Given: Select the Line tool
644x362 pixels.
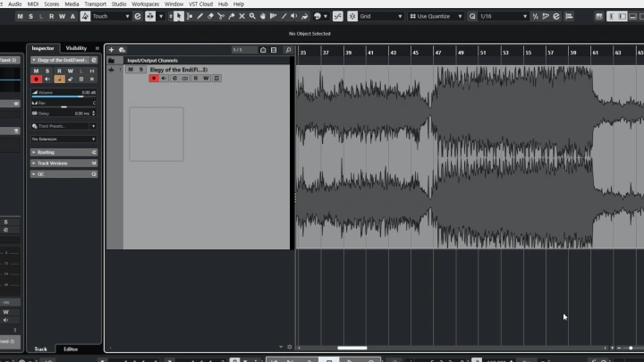Looking at the screenshot, I should pyautogui.click(x=284, y=16).
